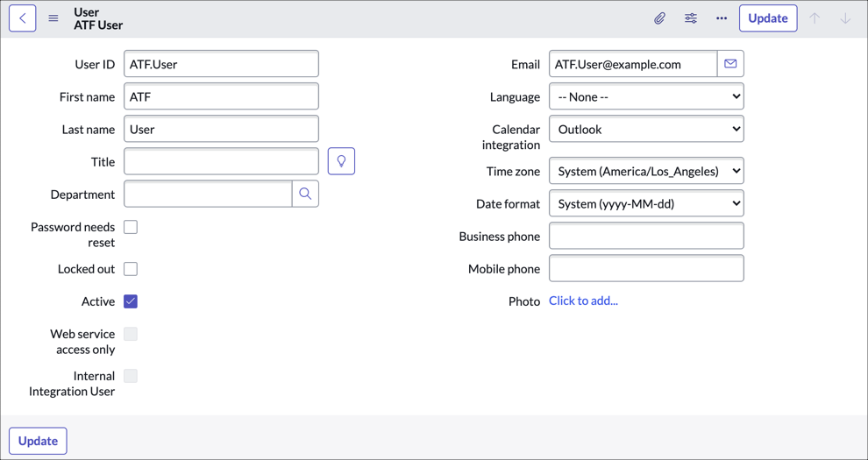Image resolution: width=868 pixels, height=460 pixels.
Task: Click the Update button in header
Action: pyautogui.click(x=767, y=18)
